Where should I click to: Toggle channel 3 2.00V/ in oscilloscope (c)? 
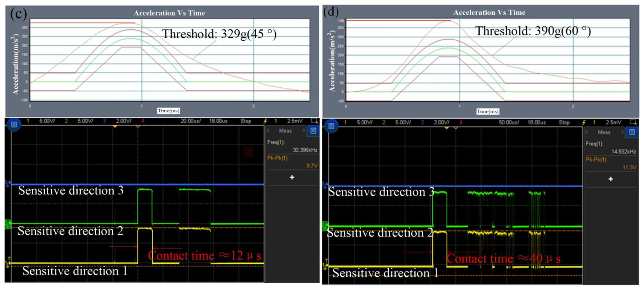point(117,121)
